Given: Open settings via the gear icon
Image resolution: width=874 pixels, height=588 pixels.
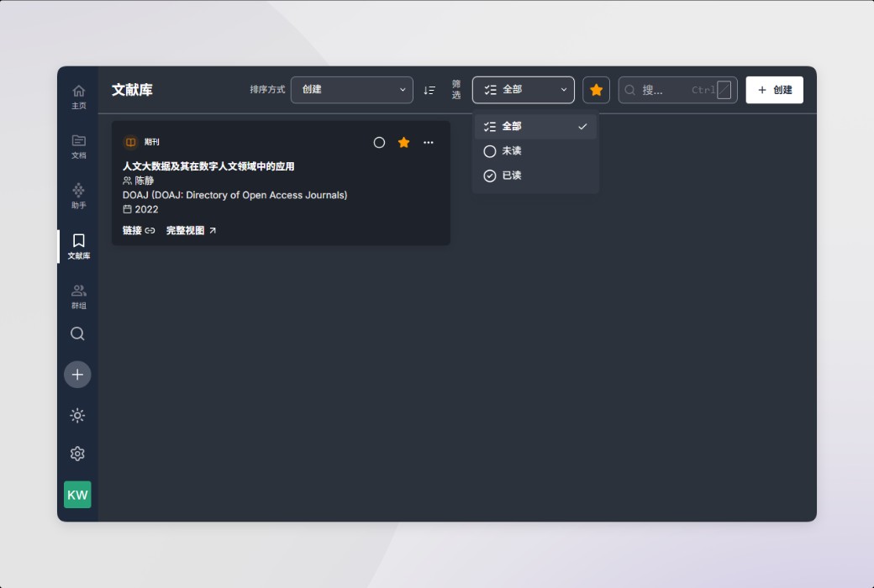Looking at the screenshot, I should coord(77,454).
